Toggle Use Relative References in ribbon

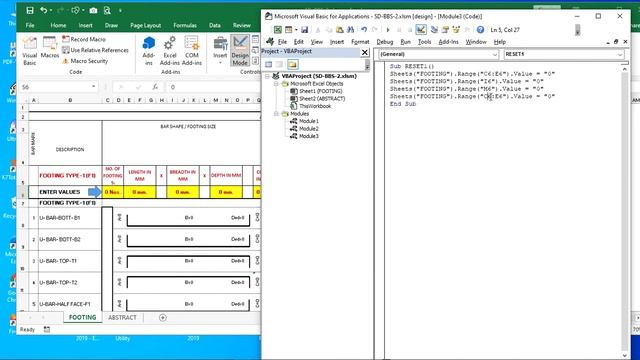pyautogui.click(x=96, y=50)
